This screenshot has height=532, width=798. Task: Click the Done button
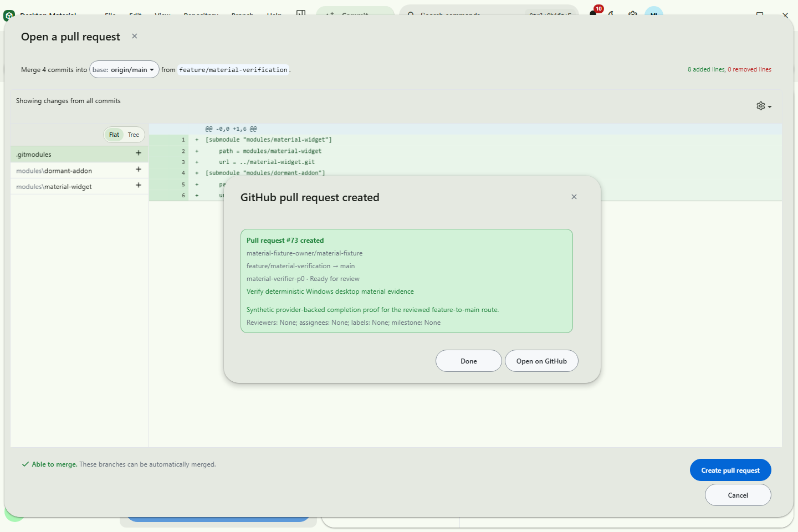pyautogui.click(x=469, y=361)
